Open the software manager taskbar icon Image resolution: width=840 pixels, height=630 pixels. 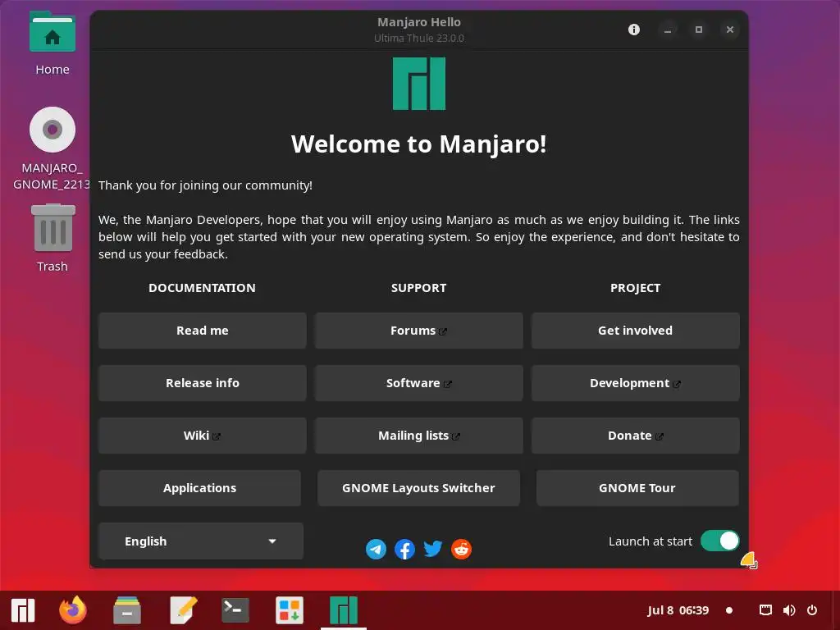(x=290, y=610)
